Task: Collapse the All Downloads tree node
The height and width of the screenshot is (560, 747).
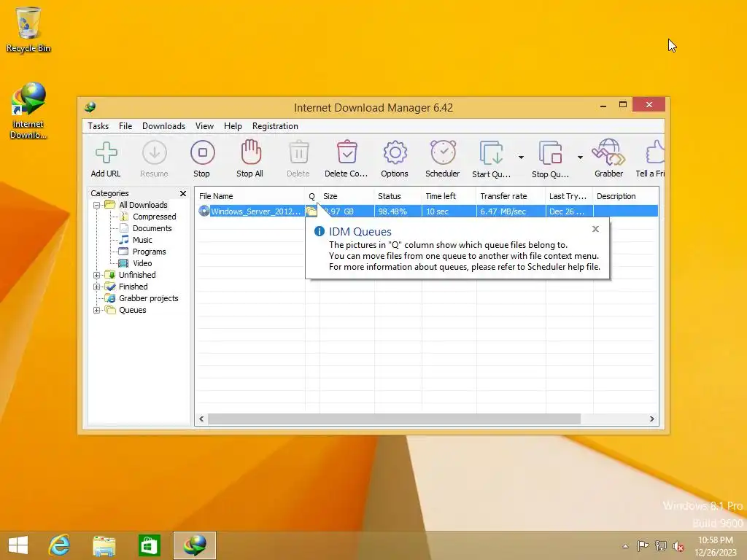Action: (x=97, y=205)
